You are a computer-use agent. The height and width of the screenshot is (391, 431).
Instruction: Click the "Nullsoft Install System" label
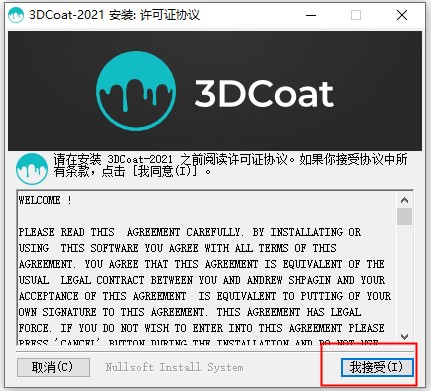[174, 367]
